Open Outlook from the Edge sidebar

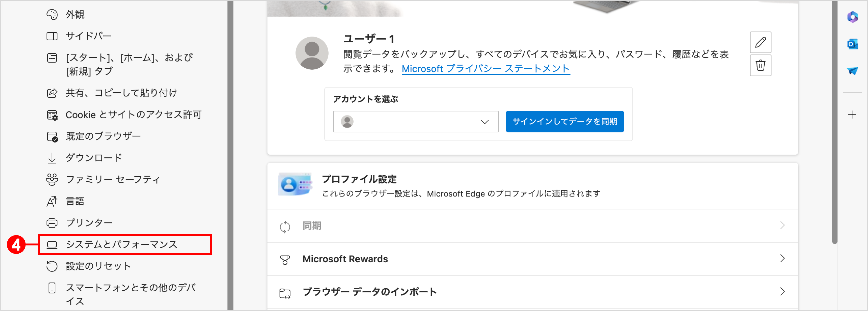pos(853,44)
